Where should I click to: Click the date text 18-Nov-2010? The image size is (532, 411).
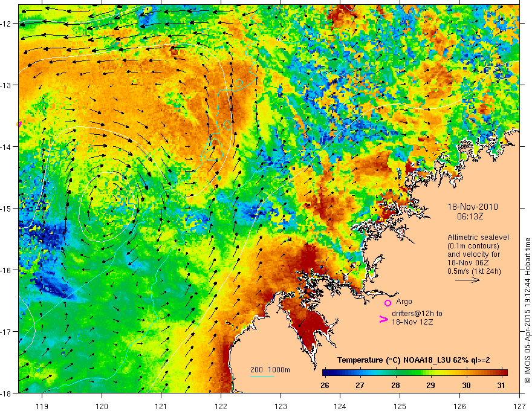point(473,207)
